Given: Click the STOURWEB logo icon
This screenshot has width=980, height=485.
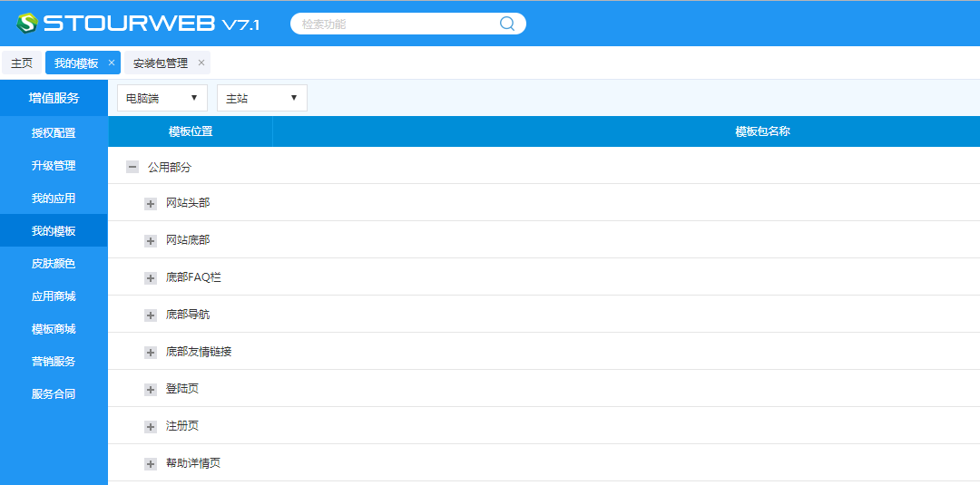Looking at the screenshot, I should tap(27, 23).
